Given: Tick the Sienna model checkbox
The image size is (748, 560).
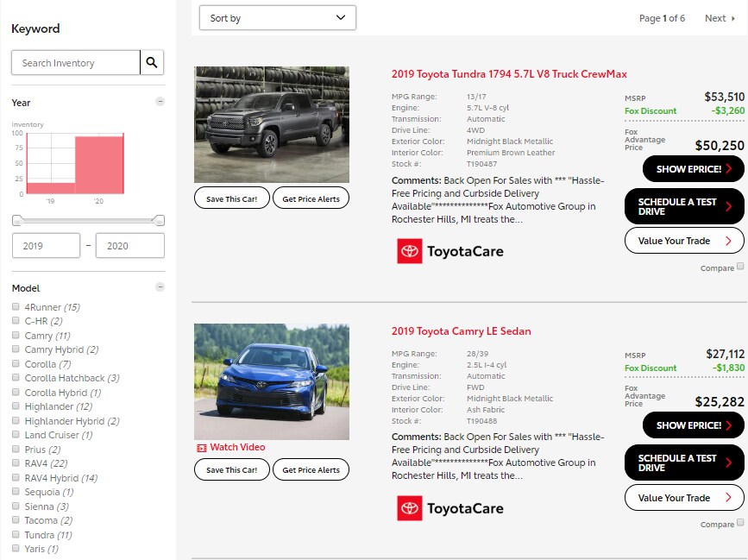Looking at the screenshot, I should pos(16,506).
